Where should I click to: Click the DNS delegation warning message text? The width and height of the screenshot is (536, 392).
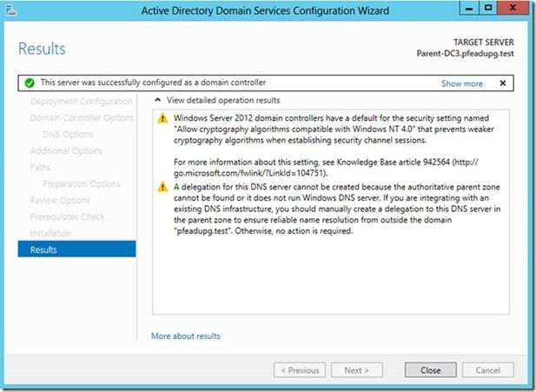coord(337,209)
